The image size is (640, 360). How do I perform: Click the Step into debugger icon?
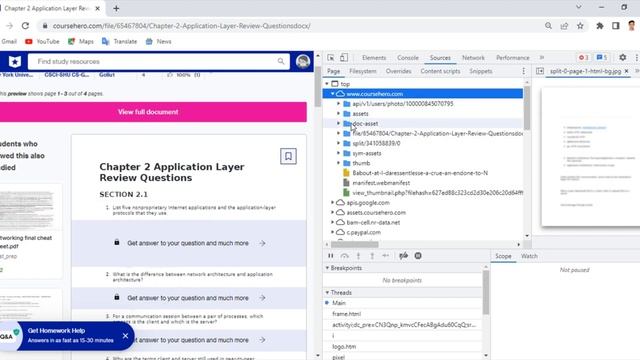(x=358, y=256)
